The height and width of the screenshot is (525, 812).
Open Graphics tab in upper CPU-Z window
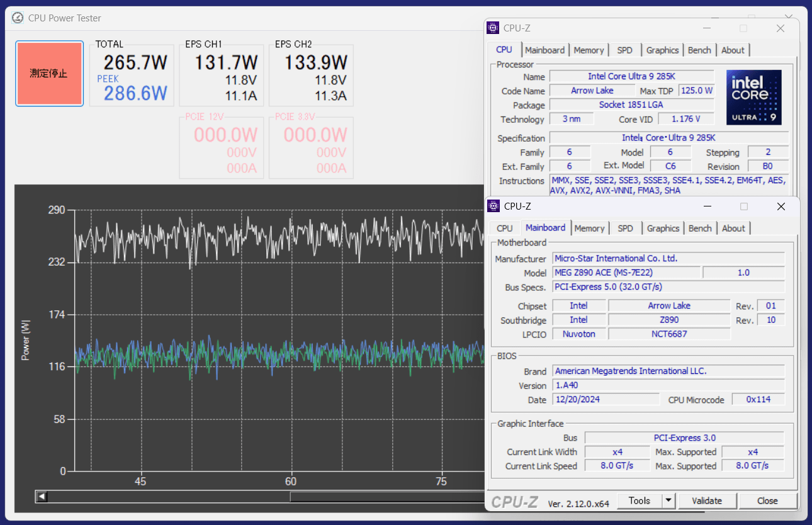(662, 50)
